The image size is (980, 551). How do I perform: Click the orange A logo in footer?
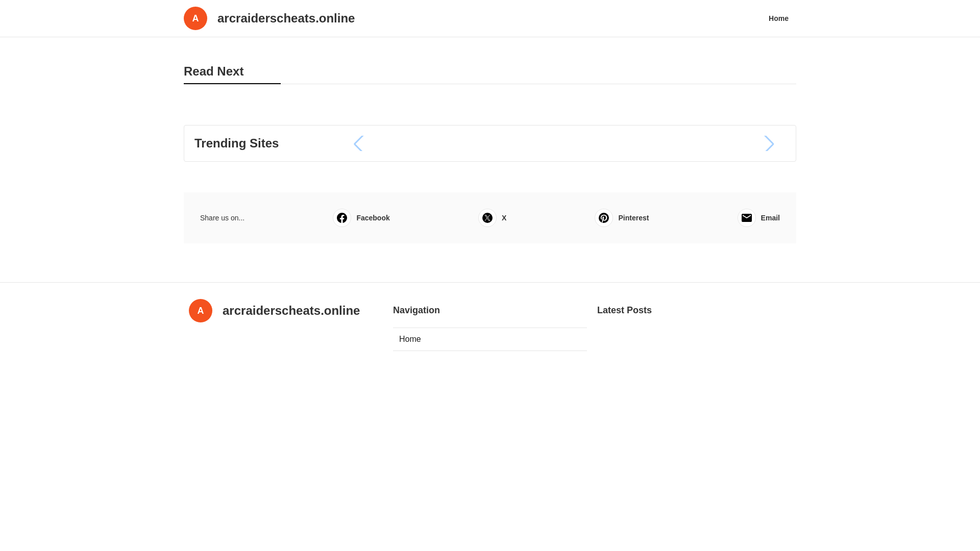tap(201, 311)
